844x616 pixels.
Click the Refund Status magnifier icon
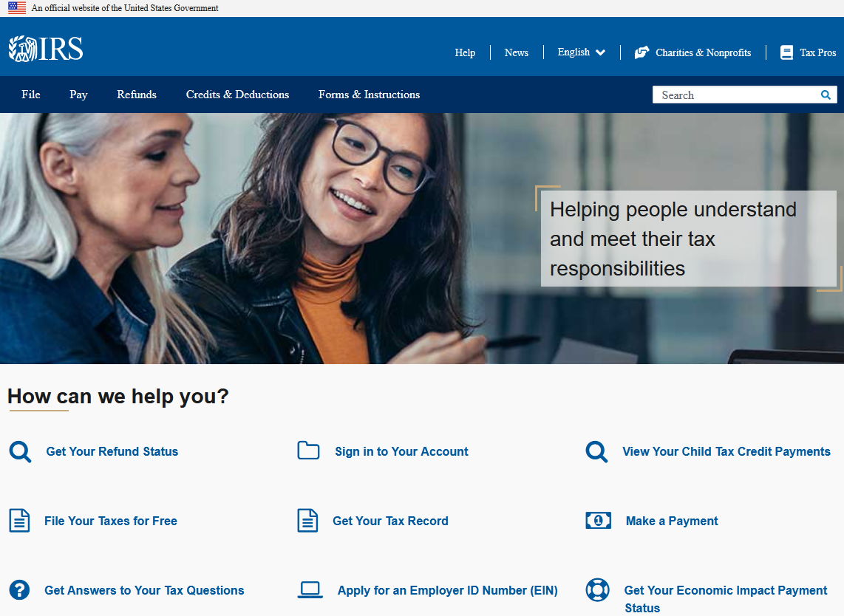[20, 451]
